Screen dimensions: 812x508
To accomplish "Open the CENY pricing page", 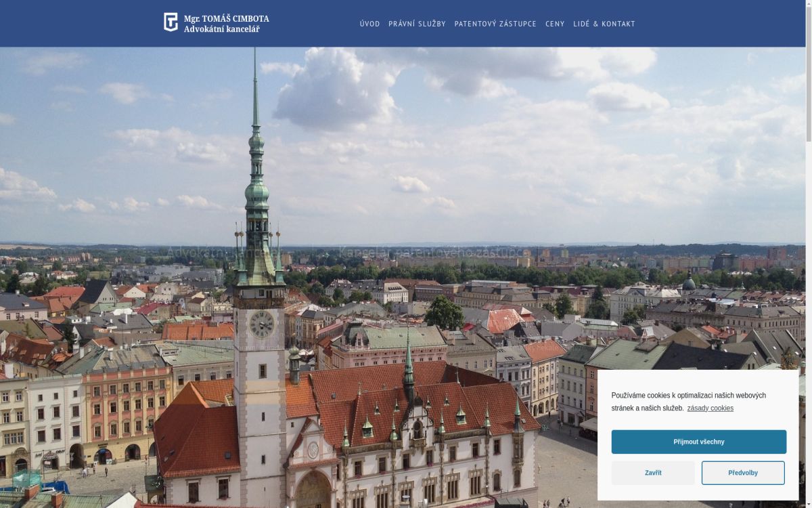I will click(x=555, y=24).
